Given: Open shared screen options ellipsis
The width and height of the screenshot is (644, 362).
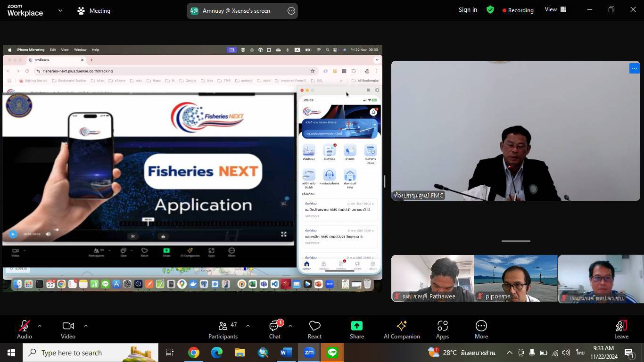Looking at the screenshot, I should tap(291, 10).
